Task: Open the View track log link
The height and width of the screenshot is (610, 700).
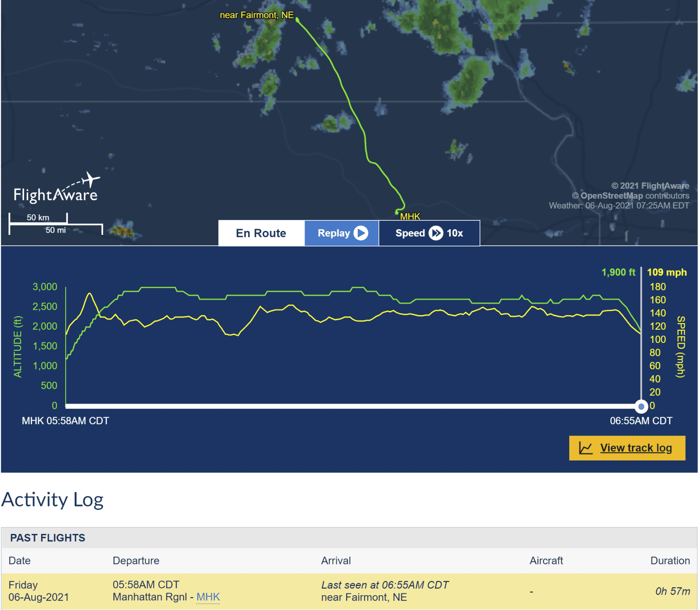Action: (x=636, y=448)
